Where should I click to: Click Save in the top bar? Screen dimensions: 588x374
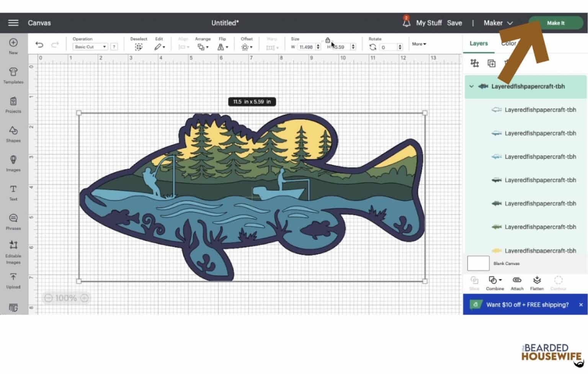[x=455, y=23]
